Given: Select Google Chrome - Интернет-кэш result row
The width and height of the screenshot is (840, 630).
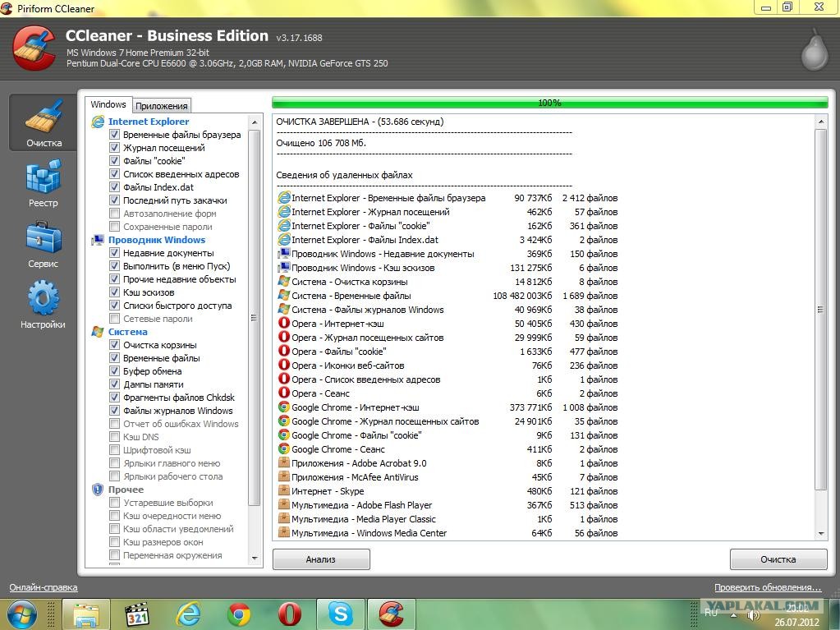Looking at the screenshot, I should pyautogui.click(x=448, y=407).
